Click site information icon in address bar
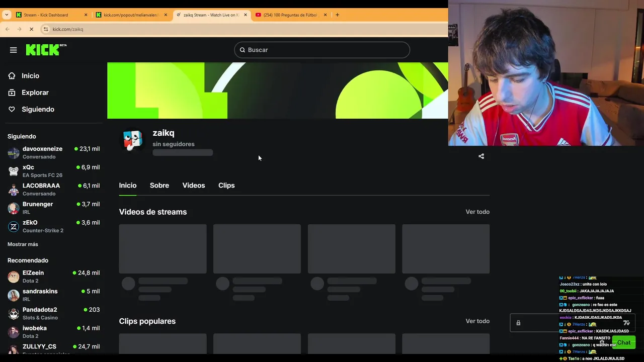Image resolution: width=644 pixels, height=362 pixels. tap(46, 29)
